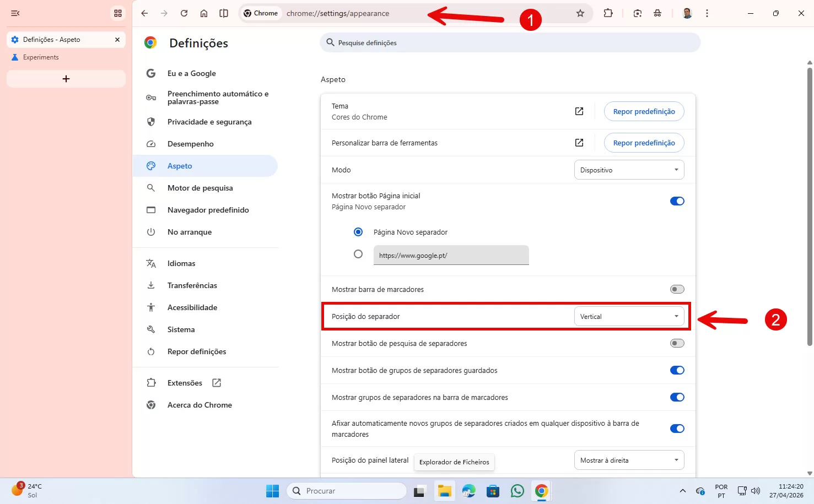
Task: Click Repor predefinição for Tema
Action: [644, 111]
